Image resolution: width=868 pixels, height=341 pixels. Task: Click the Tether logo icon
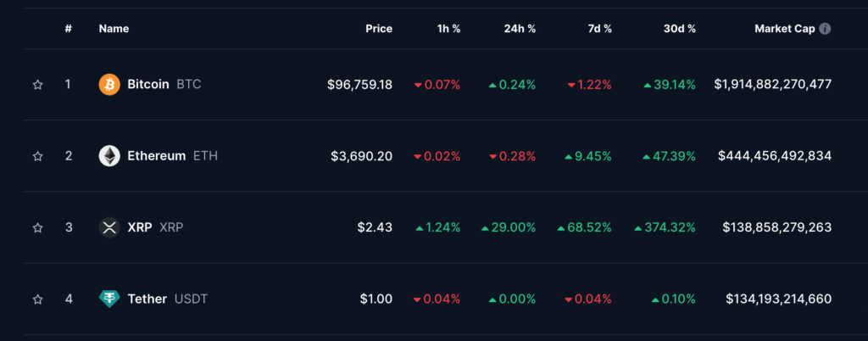109,299
